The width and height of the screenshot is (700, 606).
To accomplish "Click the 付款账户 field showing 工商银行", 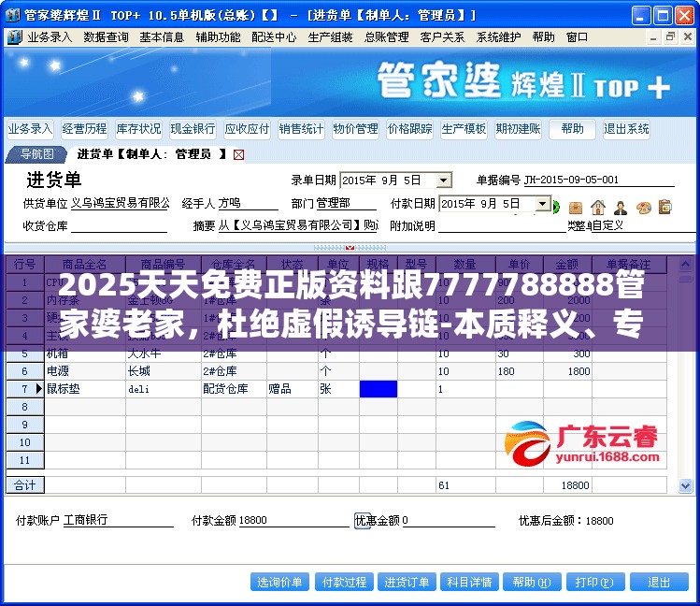I will 119,520.
